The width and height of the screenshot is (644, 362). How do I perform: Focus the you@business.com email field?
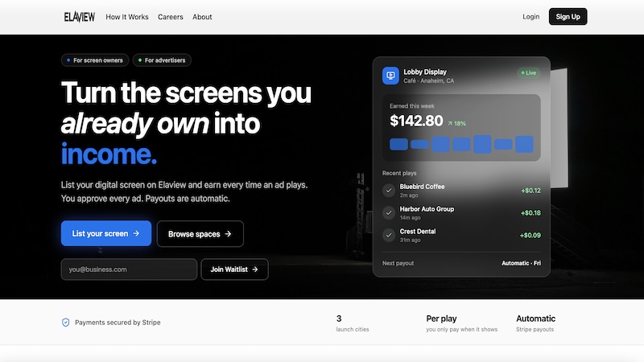pyautogui.click(x=129, y=269)
